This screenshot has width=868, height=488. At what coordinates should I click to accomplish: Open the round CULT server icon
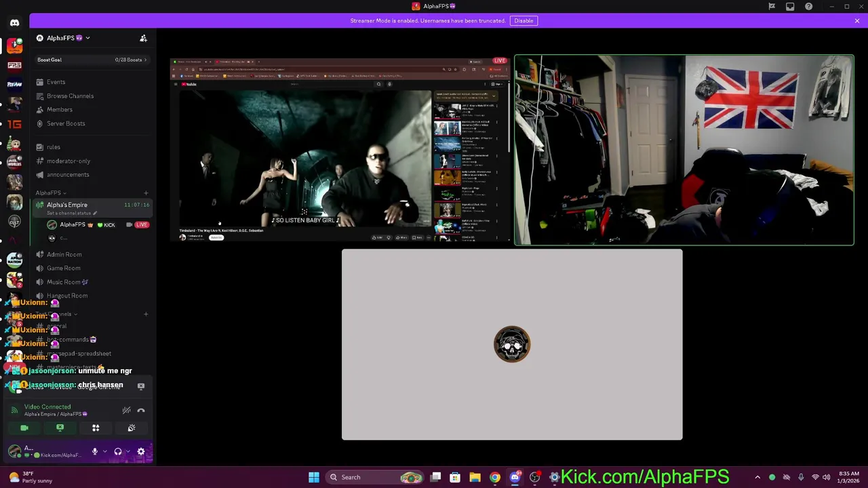14,222
